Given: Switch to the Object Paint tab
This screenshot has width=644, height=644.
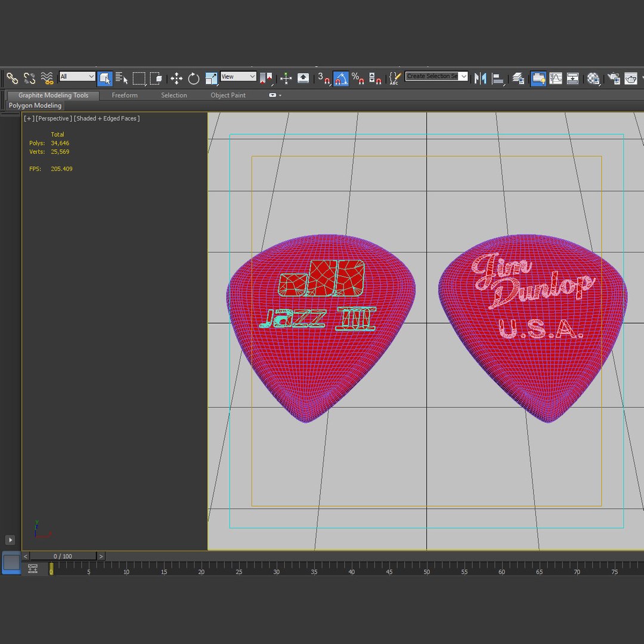Looking at the screenshot, I should pos(228,95).
